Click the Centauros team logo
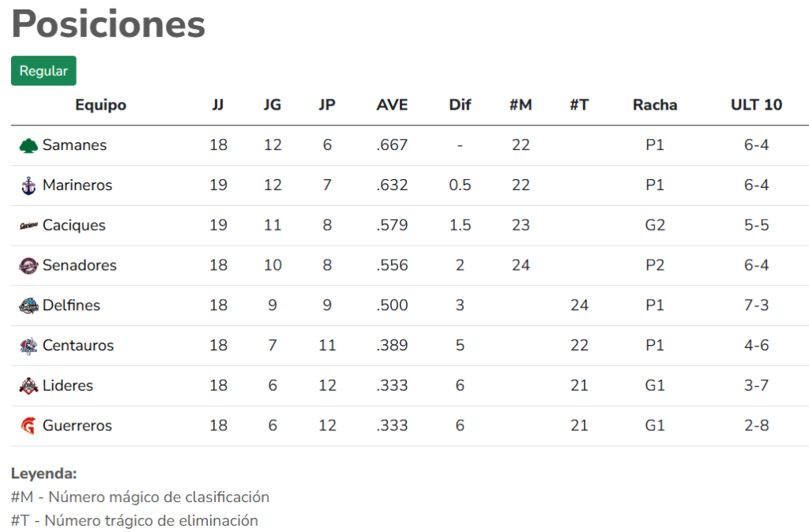This screenshot has height=532, width=809. pyautogui.click(x=28, y=346)
